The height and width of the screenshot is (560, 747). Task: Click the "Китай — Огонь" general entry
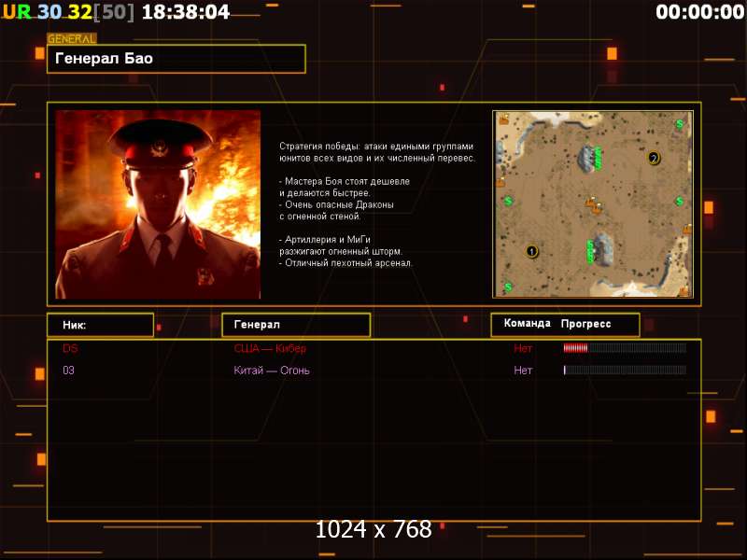click(272, 370)
